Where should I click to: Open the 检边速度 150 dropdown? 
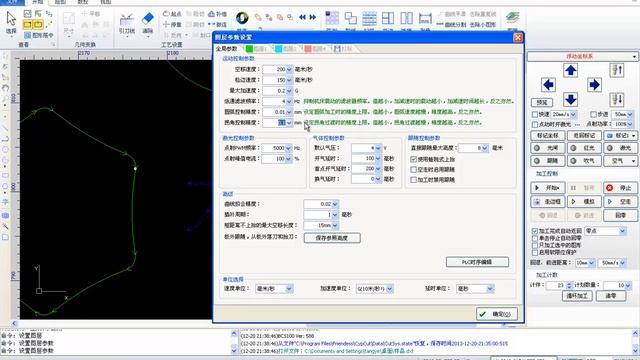(289, 80)
